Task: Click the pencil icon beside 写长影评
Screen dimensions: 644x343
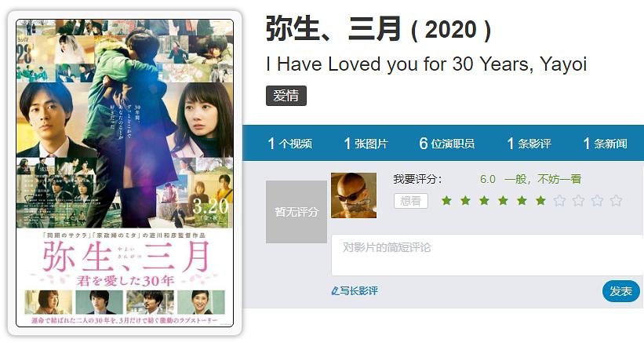Action: click(x=335, y=291)
